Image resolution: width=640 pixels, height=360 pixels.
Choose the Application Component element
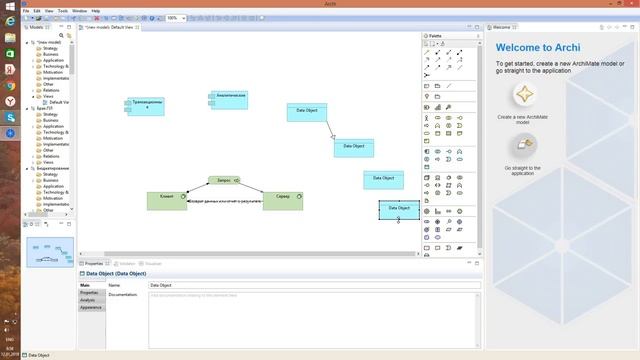pos(427,151)
